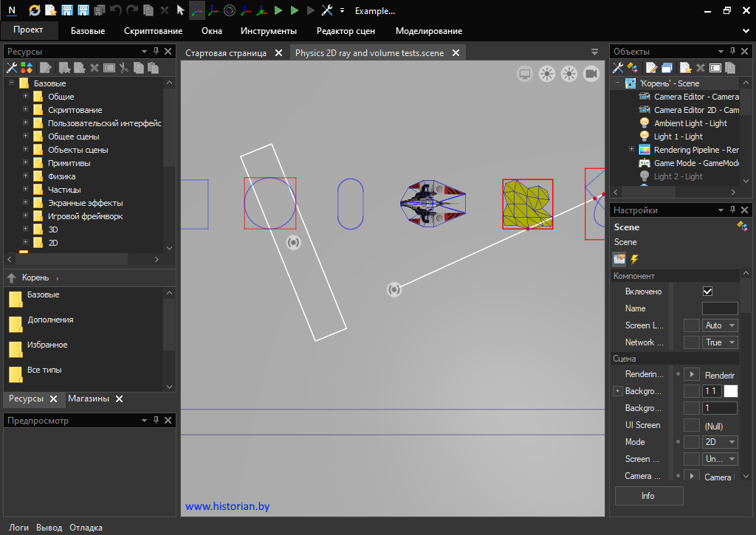Open the Screen Labels Auto dropdown

pos(721,325)
